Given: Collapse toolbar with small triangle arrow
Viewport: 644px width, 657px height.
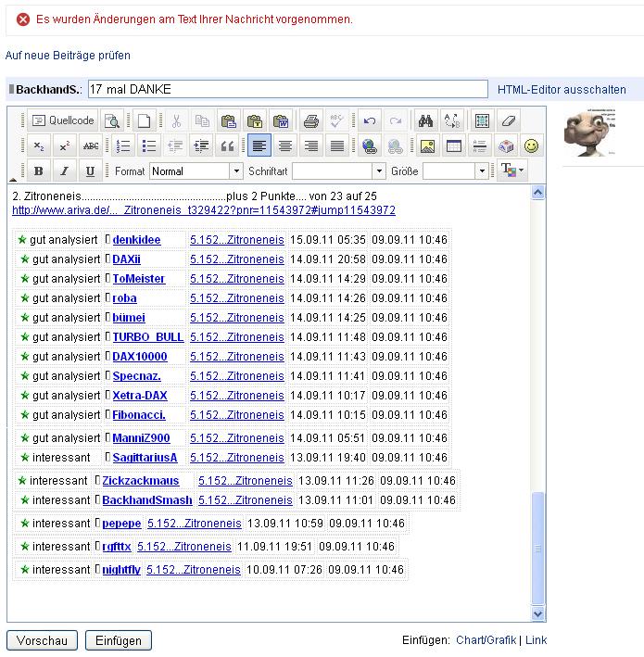Looking at the screenshot, I should [13, 180].
